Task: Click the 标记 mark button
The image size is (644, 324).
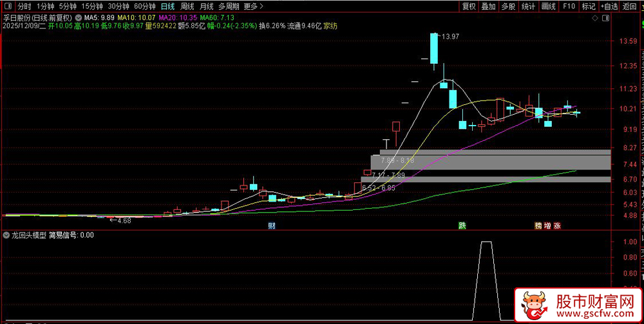Action: click(x=589, y=6)
